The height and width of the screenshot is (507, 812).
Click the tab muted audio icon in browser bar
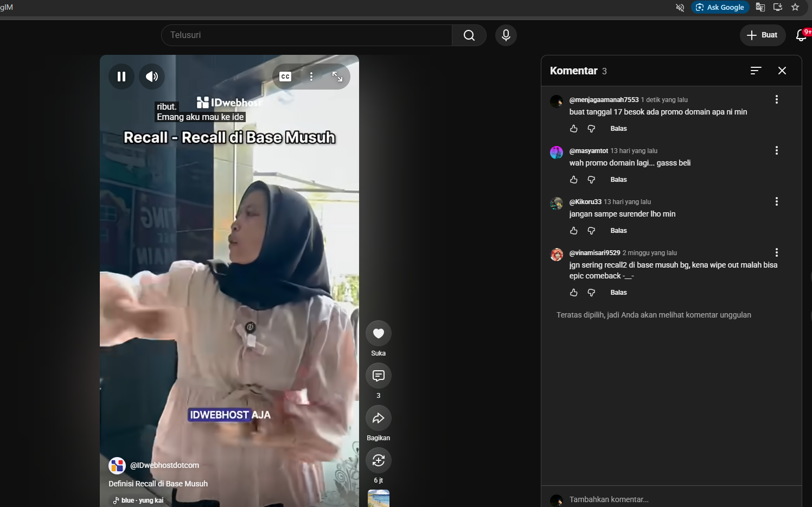680,7
